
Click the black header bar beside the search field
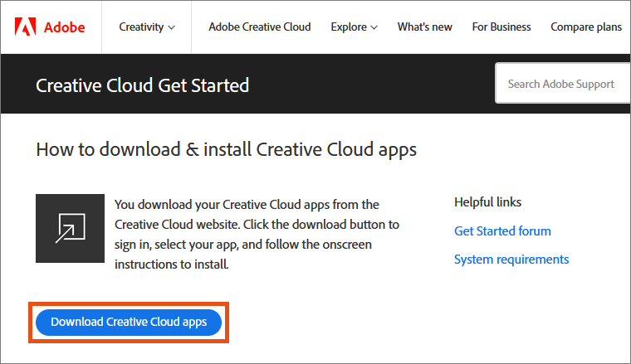point(374,85)
